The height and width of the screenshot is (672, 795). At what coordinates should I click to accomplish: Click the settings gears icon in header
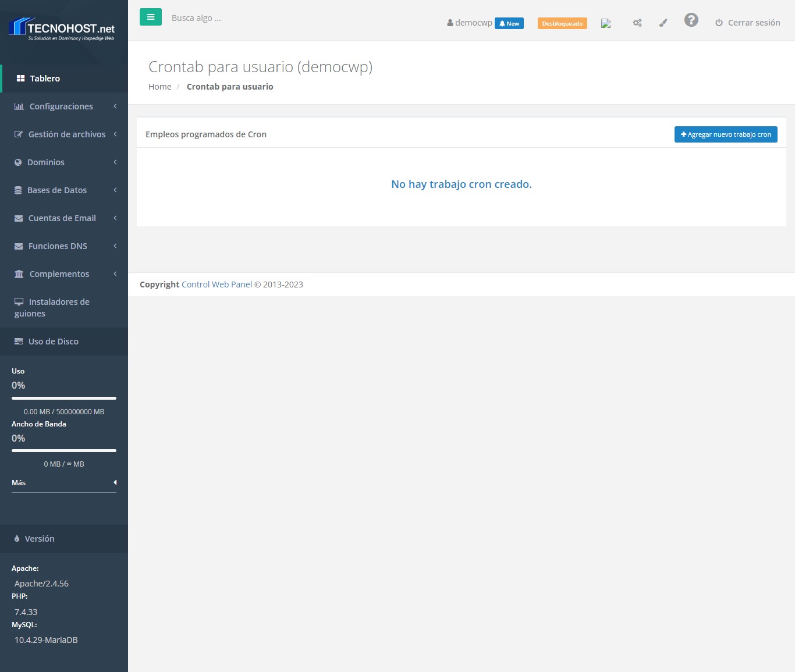tap(637, 23)
